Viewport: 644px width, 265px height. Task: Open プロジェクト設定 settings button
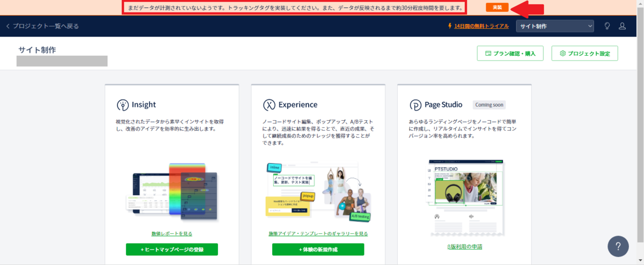pyautogui.click(x=584, y=53)
